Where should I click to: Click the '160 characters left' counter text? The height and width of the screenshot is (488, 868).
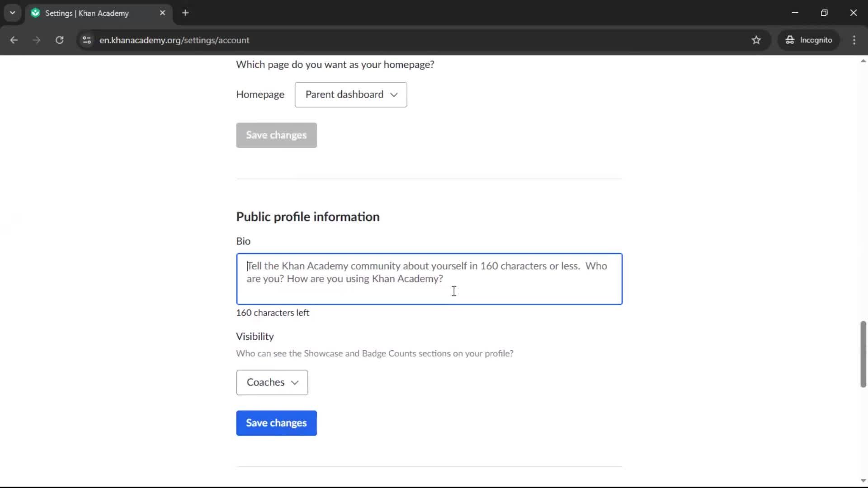click(273, 313)
